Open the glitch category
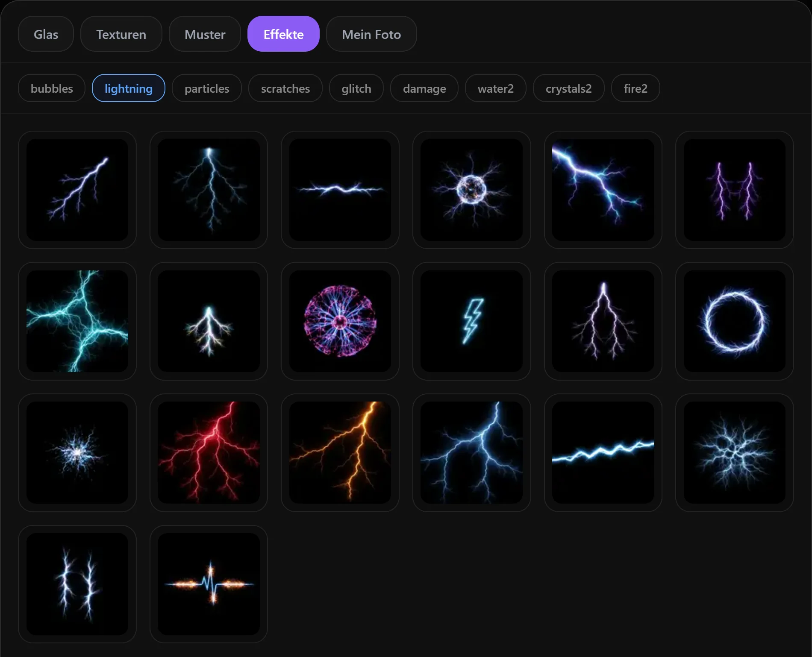Screen dimensions: 812x657 click(x=356, y=88)
